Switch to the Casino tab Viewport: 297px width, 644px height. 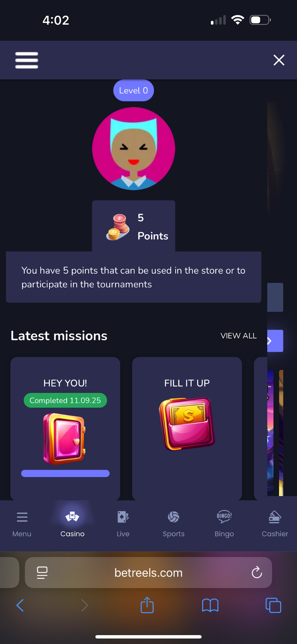click(x=72, y=524)
